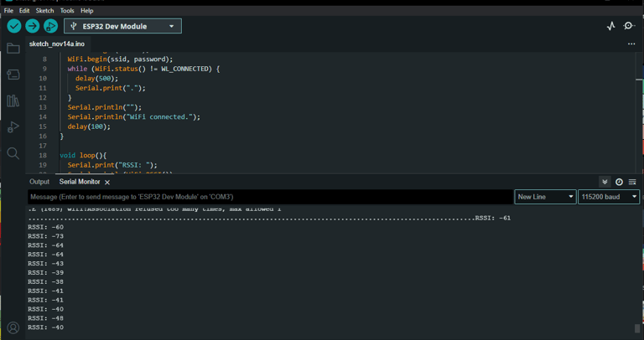
Task: Clear the Serial Monitor output
Action: tap(632, 182)
